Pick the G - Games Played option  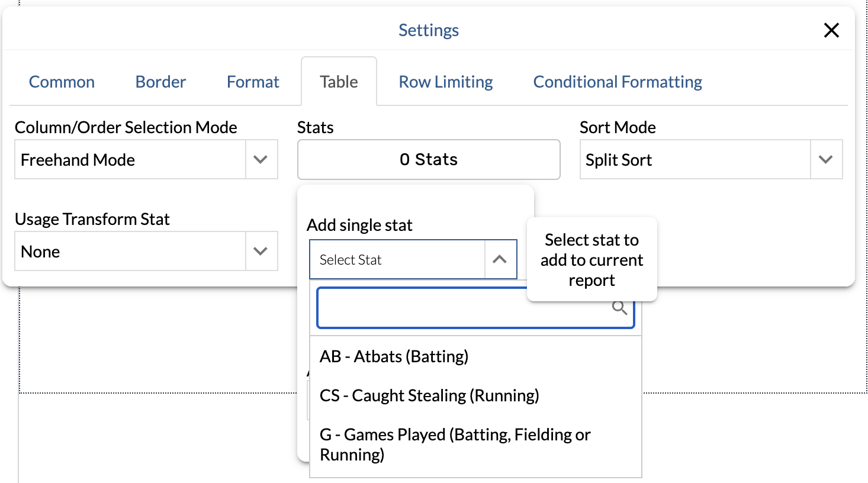tap(455, 444)
